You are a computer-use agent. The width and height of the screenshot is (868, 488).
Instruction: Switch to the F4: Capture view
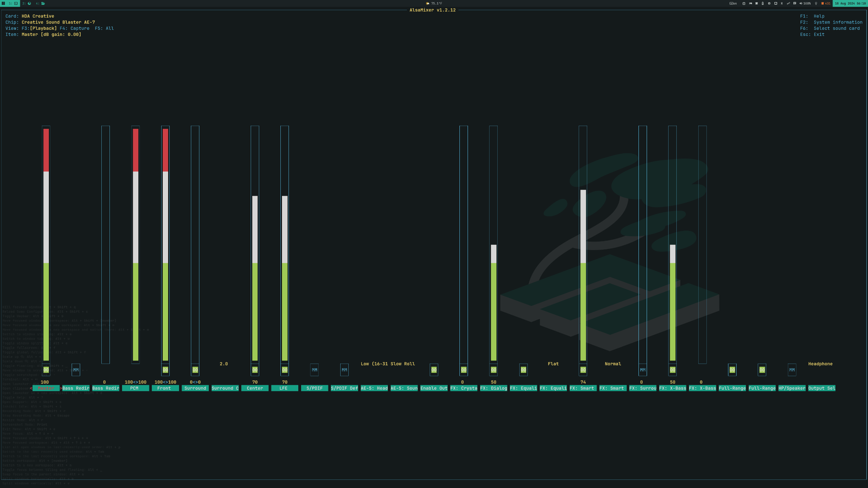(74, 28)
